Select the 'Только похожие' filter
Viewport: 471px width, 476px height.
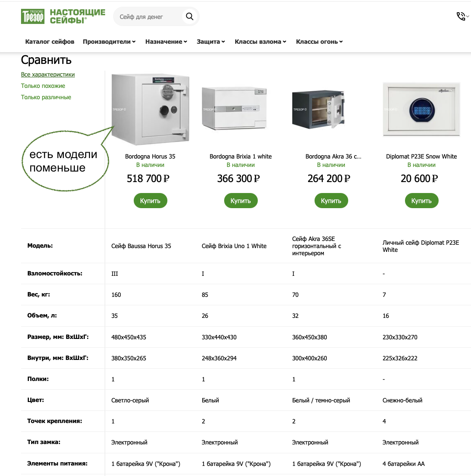point(43,86)
